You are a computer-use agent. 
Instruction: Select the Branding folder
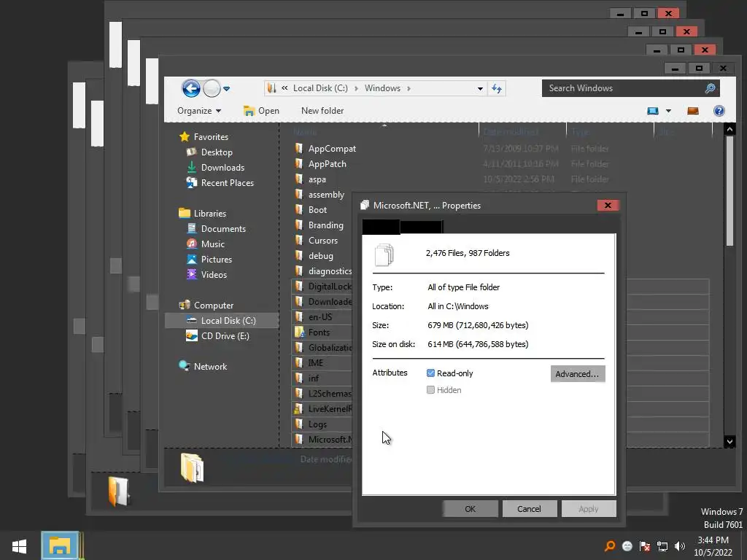pos(320,225)
